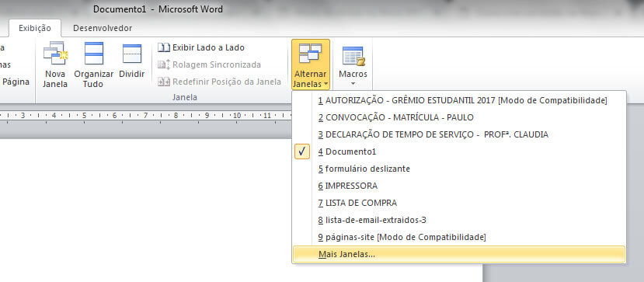Open the IMPRESSORA document window

pos(459,186)
